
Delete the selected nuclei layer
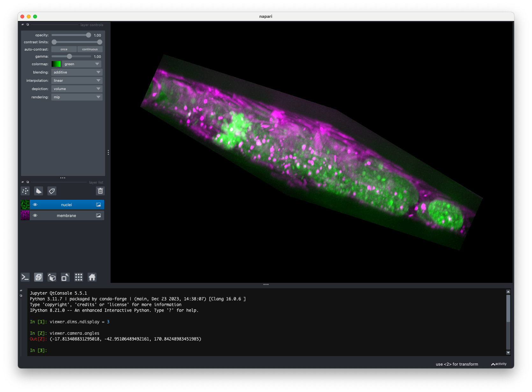pos(100,191)
